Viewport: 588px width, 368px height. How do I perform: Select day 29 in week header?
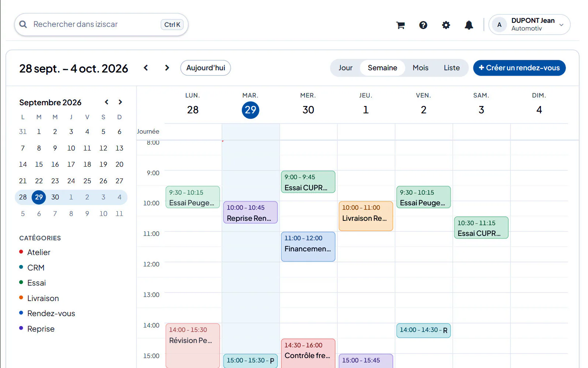click(x=250, y=110)
